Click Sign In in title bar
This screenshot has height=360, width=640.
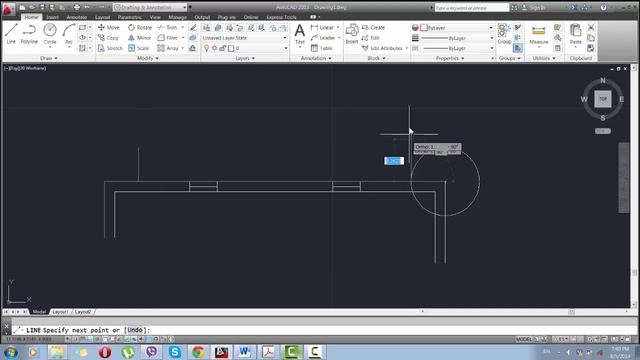(x=537, y=7)
